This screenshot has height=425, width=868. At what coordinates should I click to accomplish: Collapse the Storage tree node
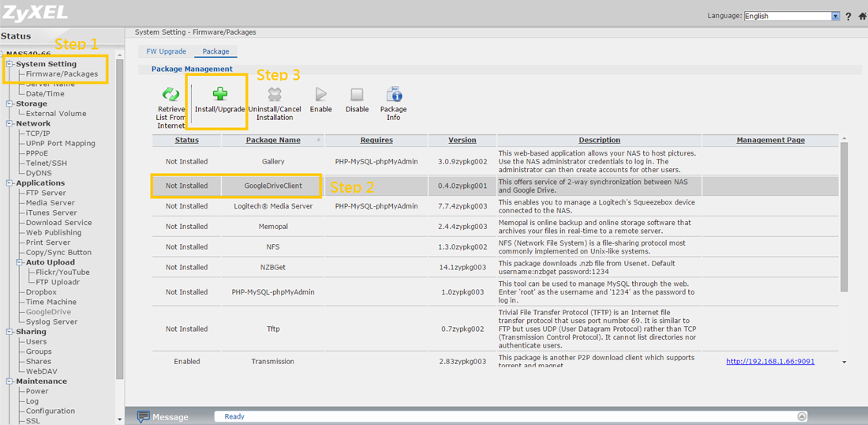pyautogui.click(x=9, y=103)
